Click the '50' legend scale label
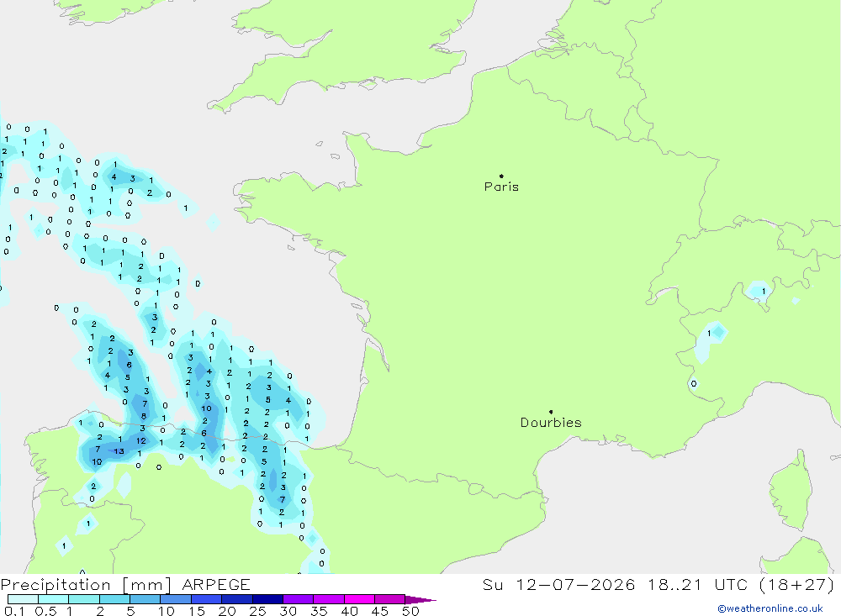Image resolution: width=841 pixels, height=616 pixels. click(410, 611)
